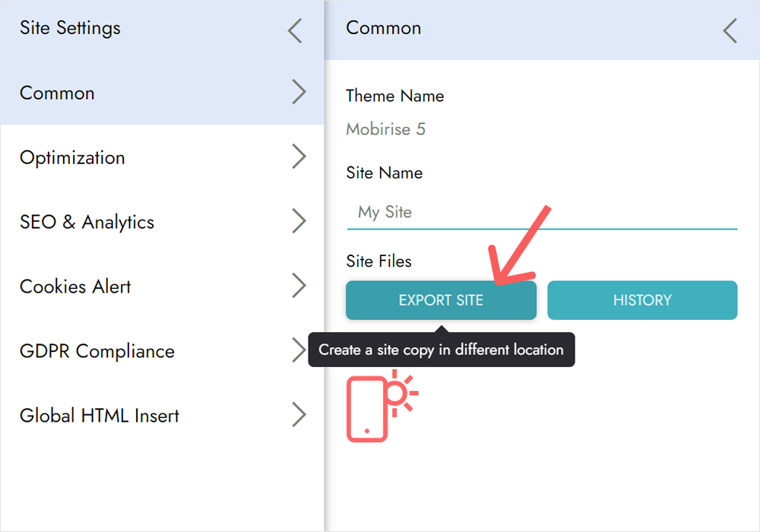Viewport: 760px width, 532px height.
Task: Expand GDPR Compliance via its chevron
Action: (x=299, y=350)
